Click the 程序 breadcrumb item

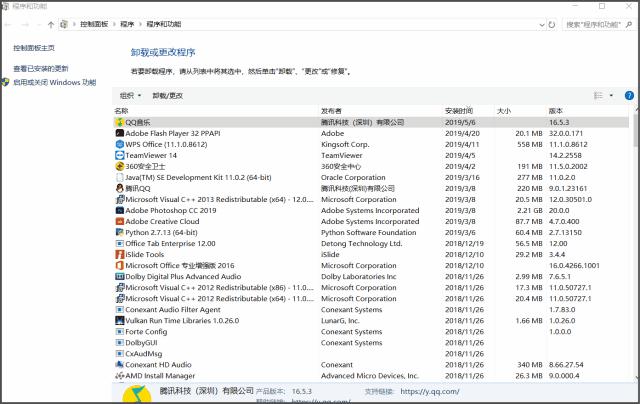tap(127, 24)
